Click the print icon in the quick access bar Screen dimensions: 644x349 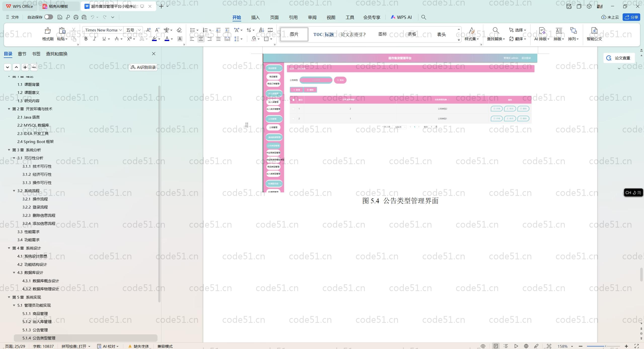(76, 17)
